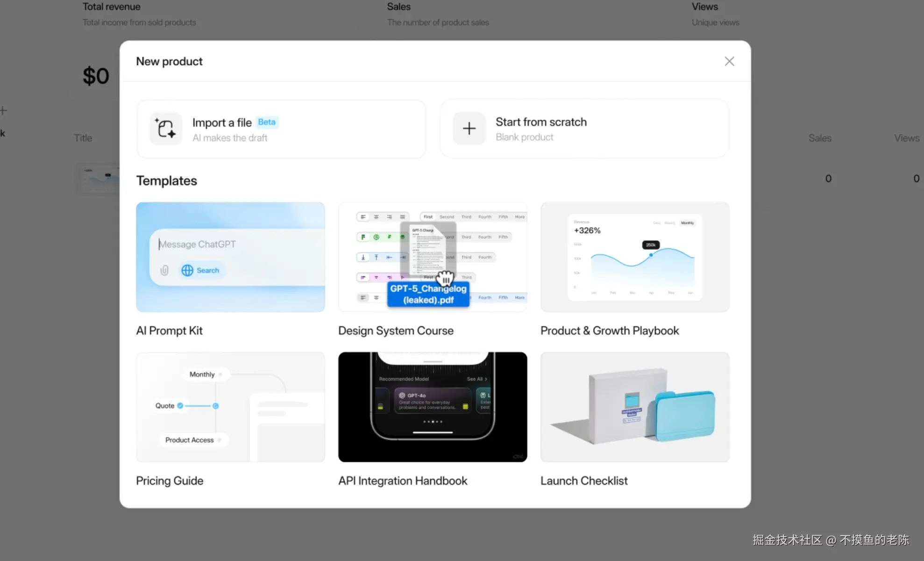Click the paperclip attach icon in preview
The width and height of the screenshot is (924, 561).
(164, 270)
